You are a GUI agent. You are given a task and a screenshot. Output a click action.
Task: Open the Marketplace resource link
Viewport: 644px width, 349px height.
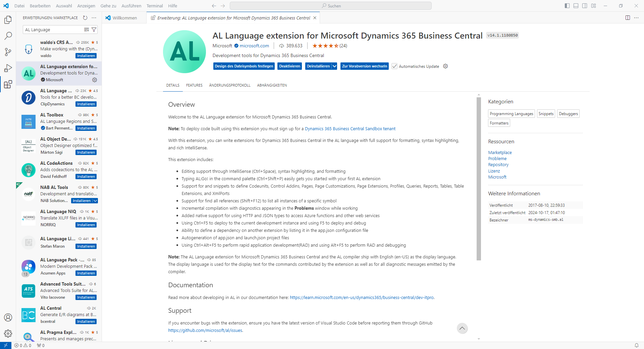(500, 152)
